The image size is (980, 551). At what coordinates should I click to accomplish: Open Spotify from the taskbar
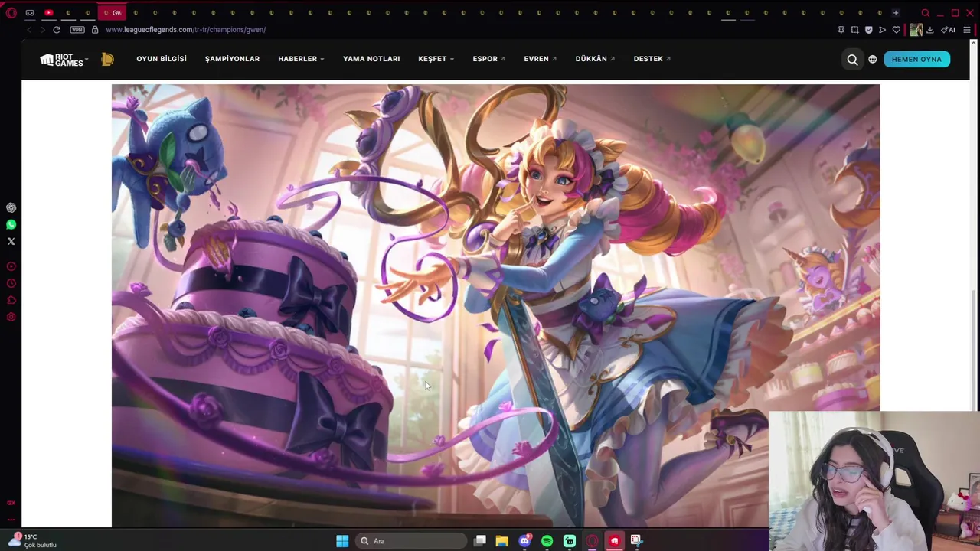click(x=547, y=541)
